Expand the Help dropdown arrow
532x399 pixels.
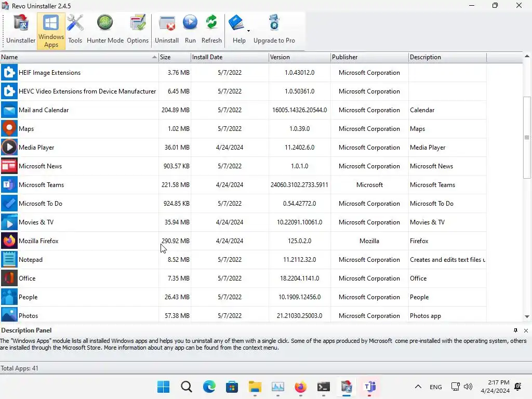[249, 31]
